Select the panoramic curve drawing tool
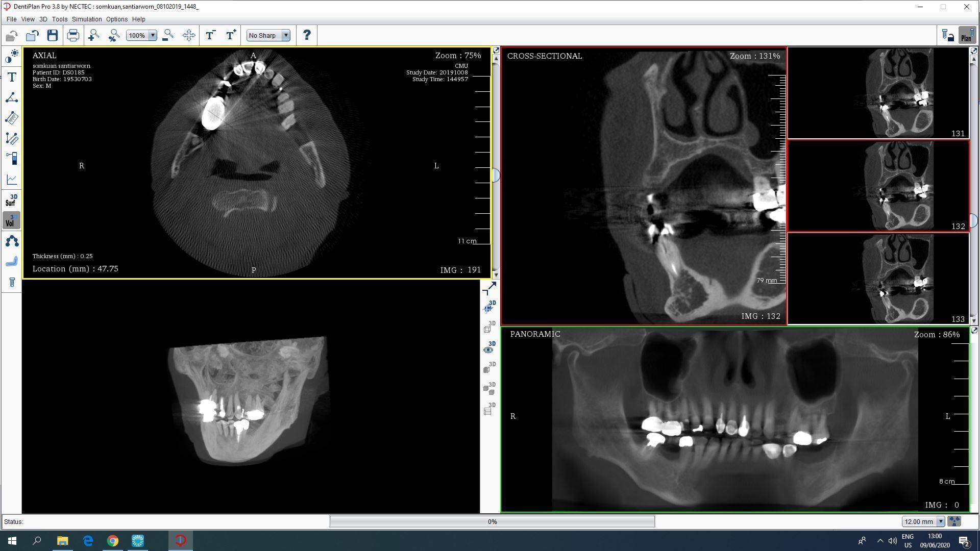The height and width of the screenshot is (551, 980). (x=12, y=241)
